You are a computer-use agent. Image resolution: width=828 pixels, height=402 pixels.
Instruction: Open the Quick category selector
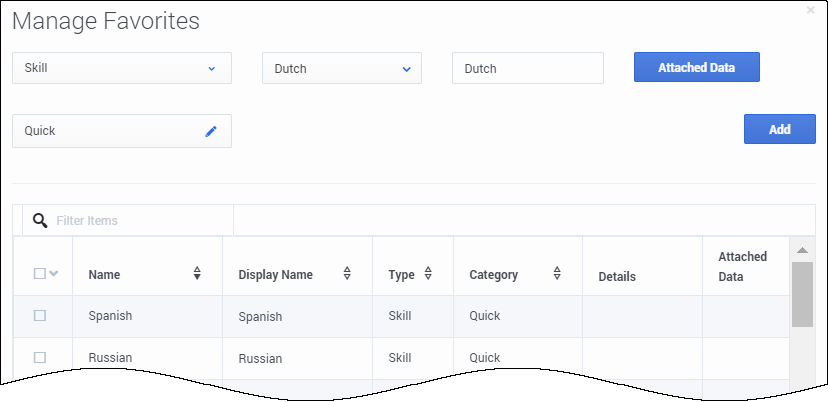[122, 131]
